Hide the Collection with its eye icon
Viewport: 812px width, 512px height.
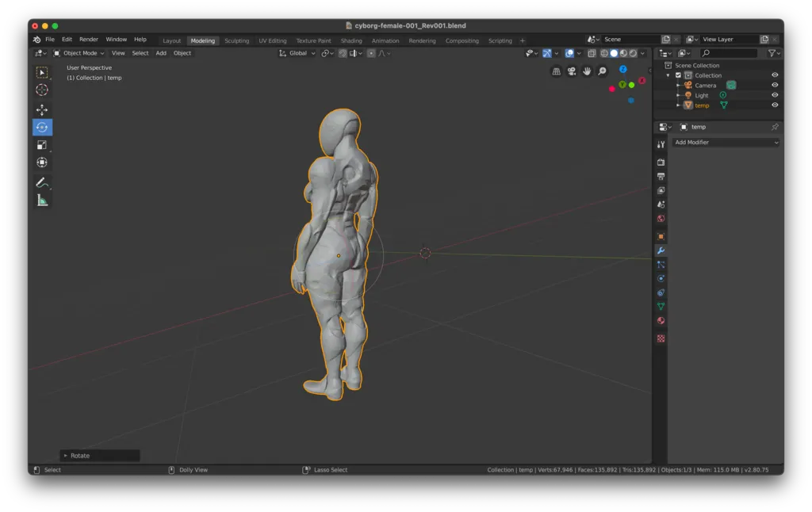775,75
